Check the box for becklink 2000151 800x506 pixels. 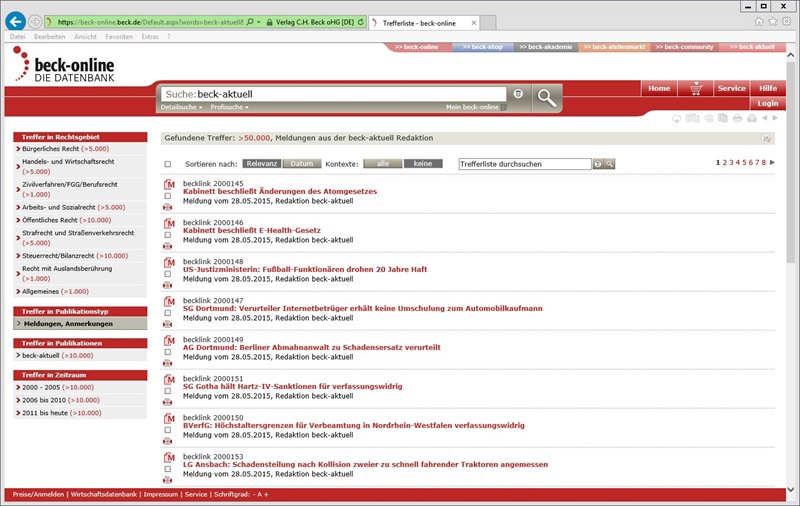click(168, 391)
